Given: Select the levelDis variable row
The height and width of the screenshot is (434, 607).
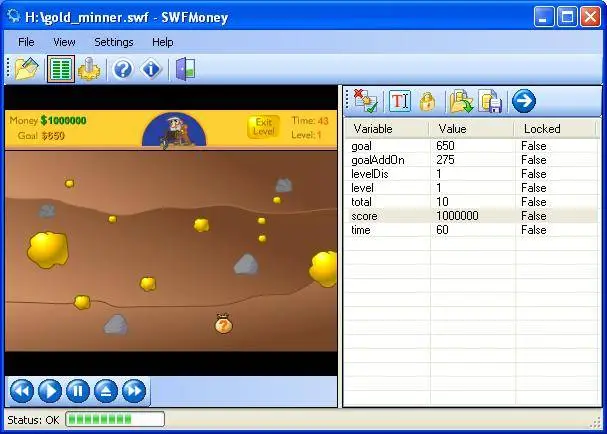Looking at the screenshot, I should pyautogui.click(x=471, y=174).
